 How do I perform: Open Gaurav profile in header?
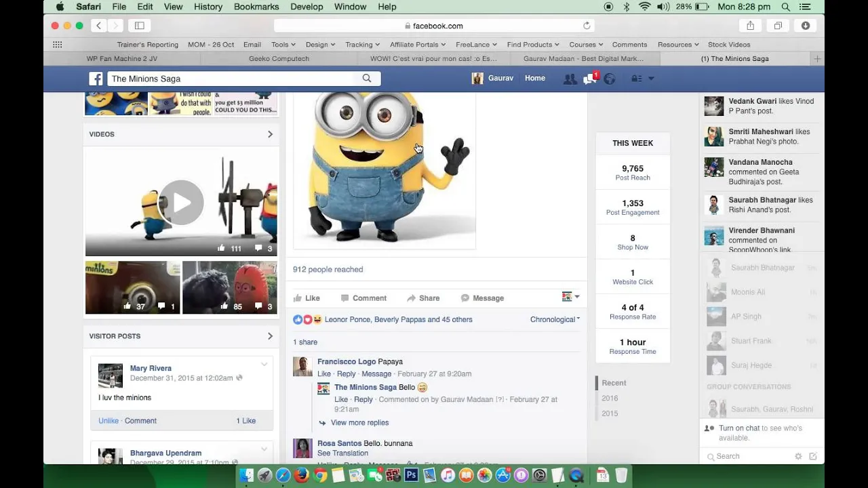point(493,79)
